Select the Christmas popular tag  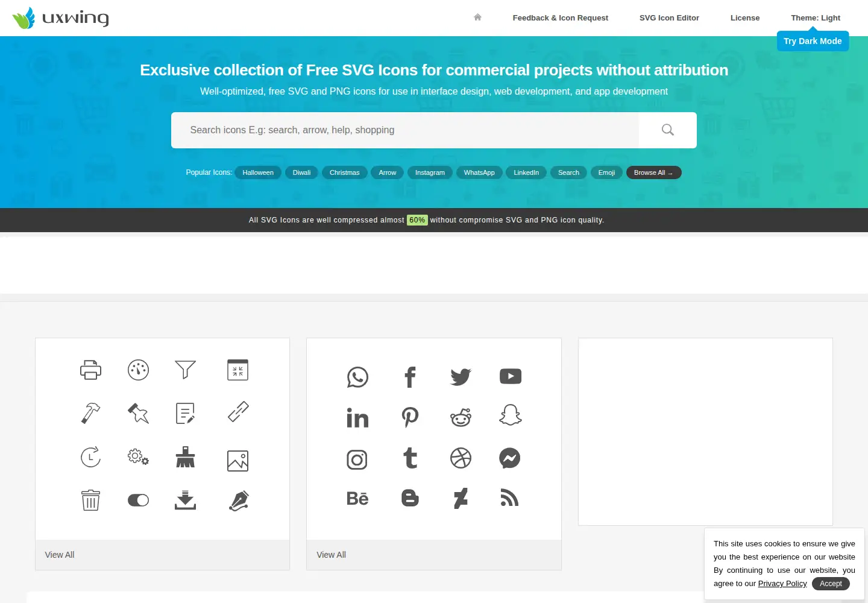[344, 172]
